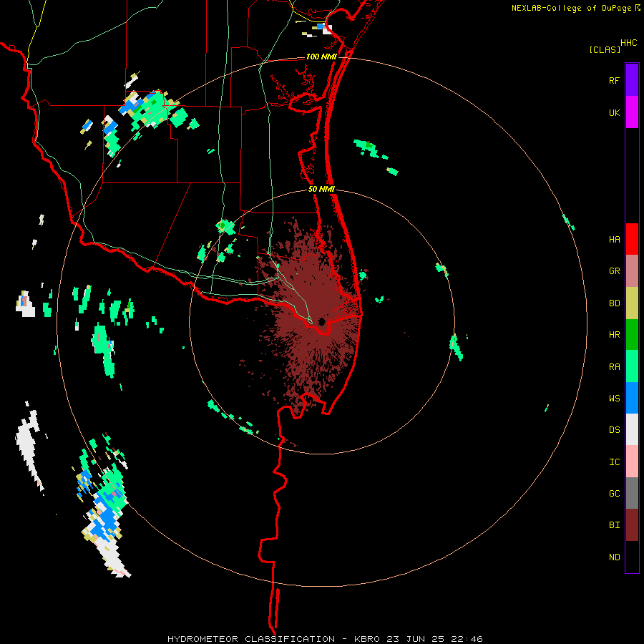Click the UK magenta legend swatch

point(632,112)
